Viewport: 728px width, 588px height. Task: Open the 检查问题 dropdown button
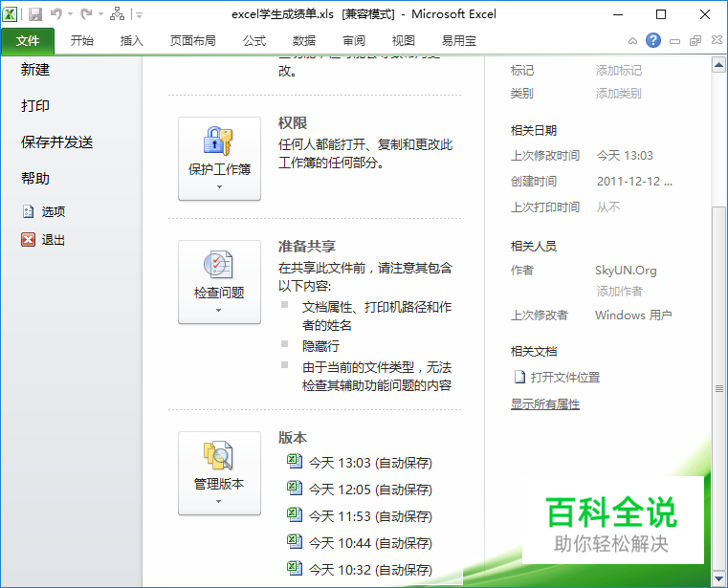[x=219, y=282]
